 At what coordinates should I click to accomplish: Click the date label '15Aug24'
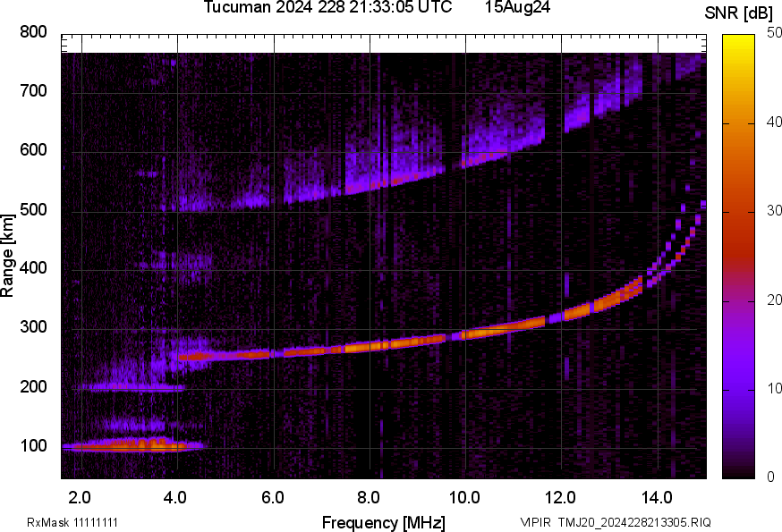click(517, 7)
